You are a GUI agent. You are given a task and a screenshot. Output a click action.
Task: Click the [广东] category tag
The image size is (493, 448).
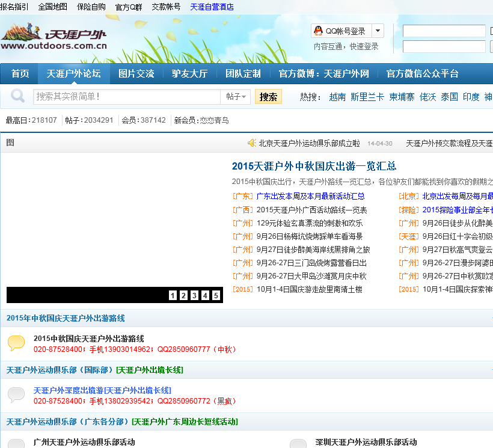point(243,197)
